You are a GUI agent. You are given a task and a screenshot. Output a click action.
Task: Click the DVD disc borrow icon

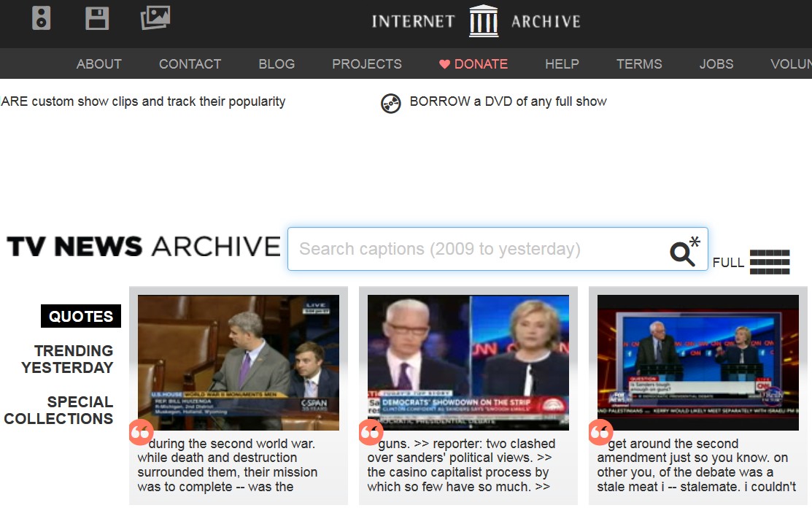tap(391, 104)
